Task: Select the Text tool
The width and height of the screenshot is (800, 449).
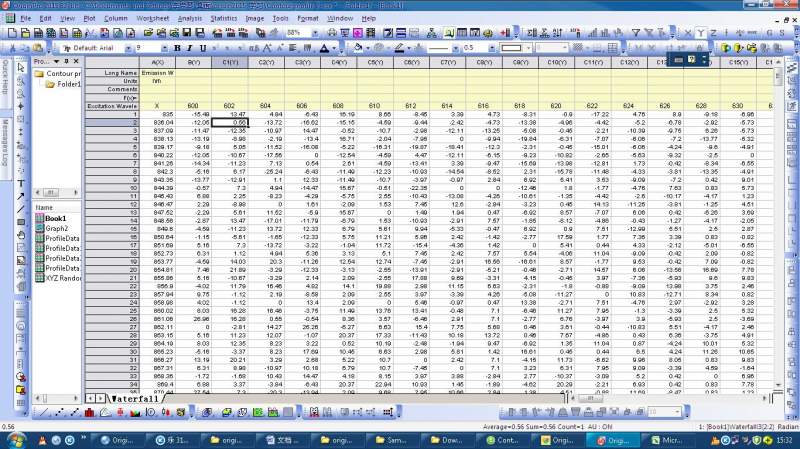Action: click(20, 184)
